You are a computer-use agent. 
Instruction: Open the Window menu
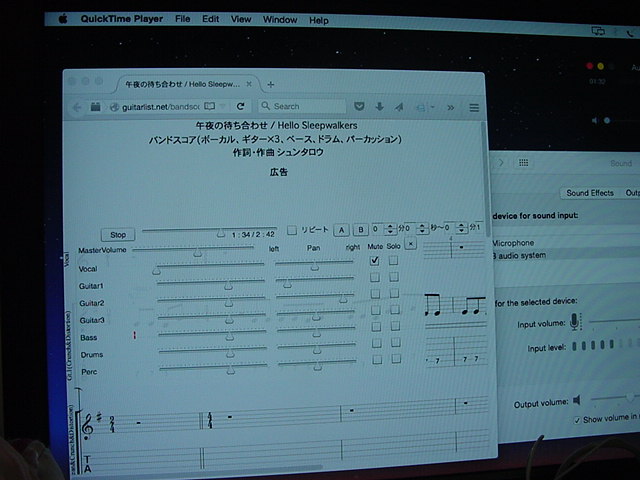[280, 20]
